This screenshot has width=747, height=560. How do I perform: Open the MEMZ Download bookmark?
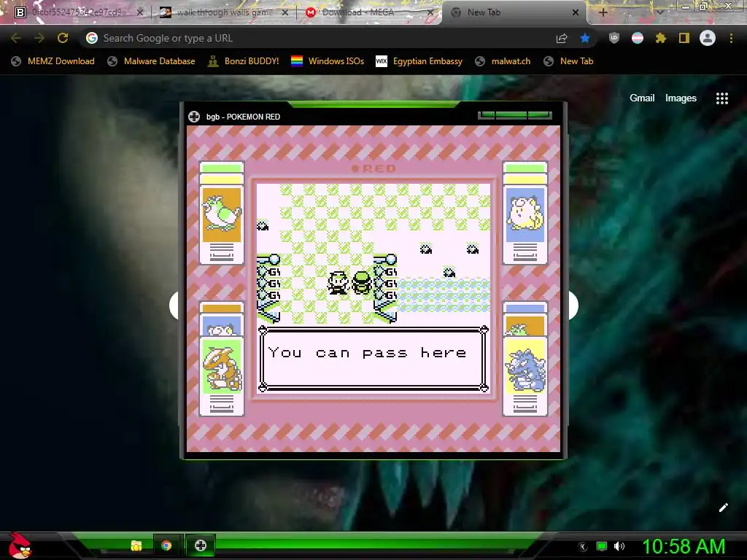pos(53,61)
